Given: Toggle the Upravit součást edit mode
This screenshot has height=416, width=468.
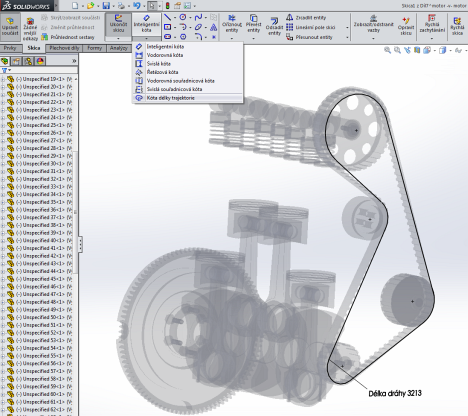Looking at the screenshot, I should point(10,25).
